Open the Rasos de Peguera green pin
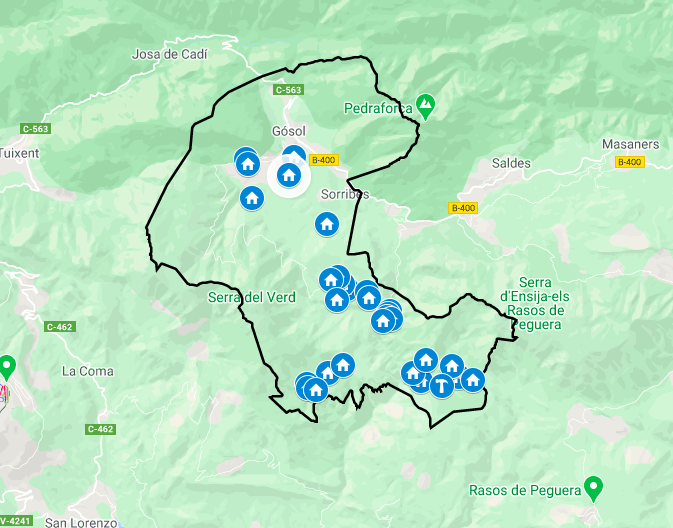 [x=594, y=489]
